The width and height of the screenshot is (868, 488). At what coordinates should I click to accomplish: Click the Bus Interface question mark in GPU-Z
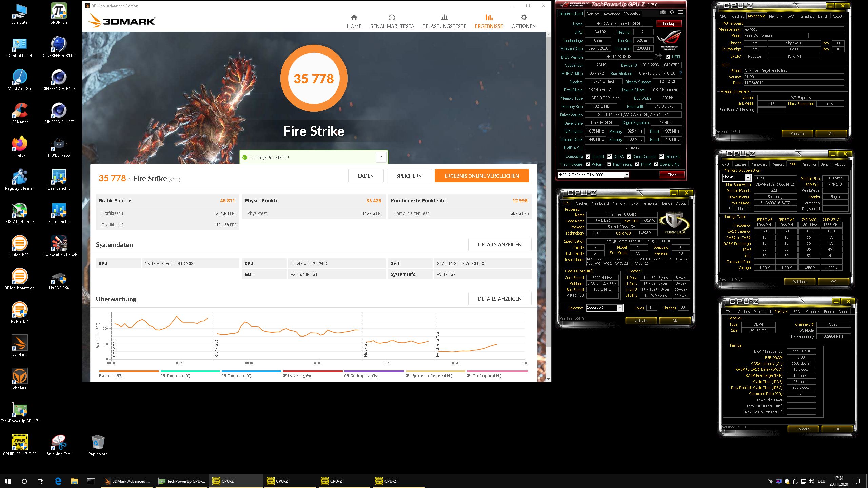point(680,73)
